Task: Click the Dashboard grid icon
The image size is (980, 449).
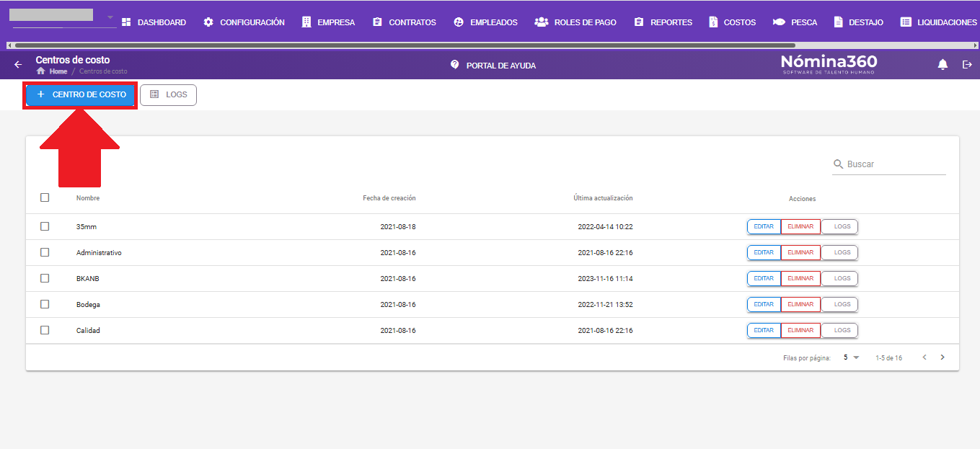Action: click(126, 22)
